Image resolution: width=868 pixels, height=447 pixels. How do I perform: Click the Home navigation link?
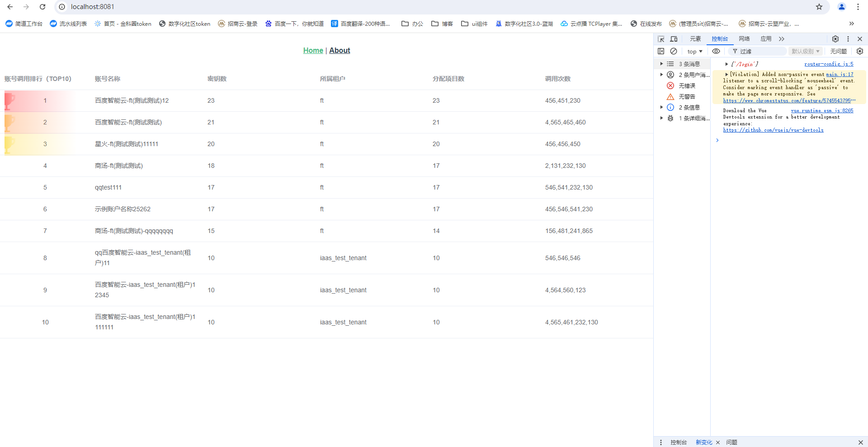313,50
